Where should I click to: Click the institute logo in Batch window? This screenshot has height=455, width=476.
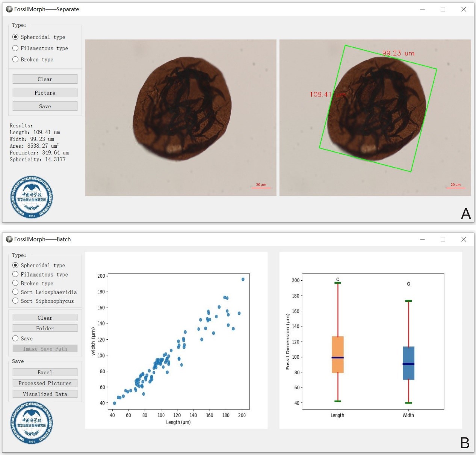click(x=32, y=423)
